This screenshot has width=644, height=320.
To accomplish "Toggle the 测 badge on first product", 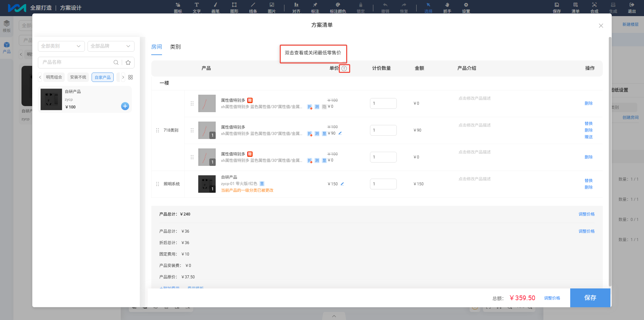I will (317, 107).
